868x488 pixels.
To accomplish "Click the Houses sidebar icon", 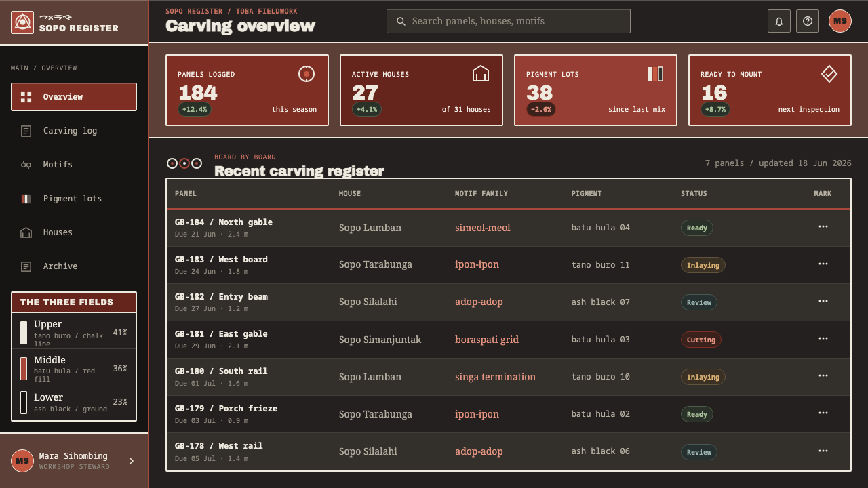I will point(26,232).
